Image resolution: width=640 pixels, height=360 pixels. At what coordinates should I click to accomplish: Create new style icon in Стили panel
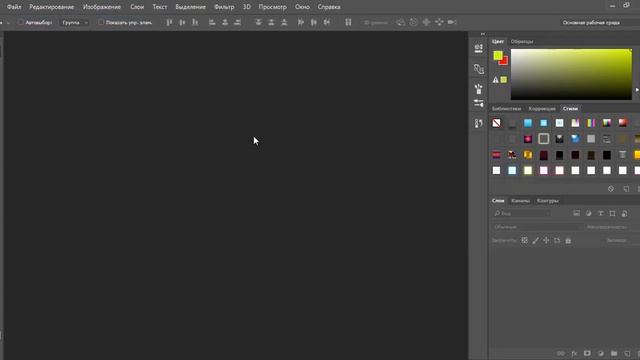626,189
